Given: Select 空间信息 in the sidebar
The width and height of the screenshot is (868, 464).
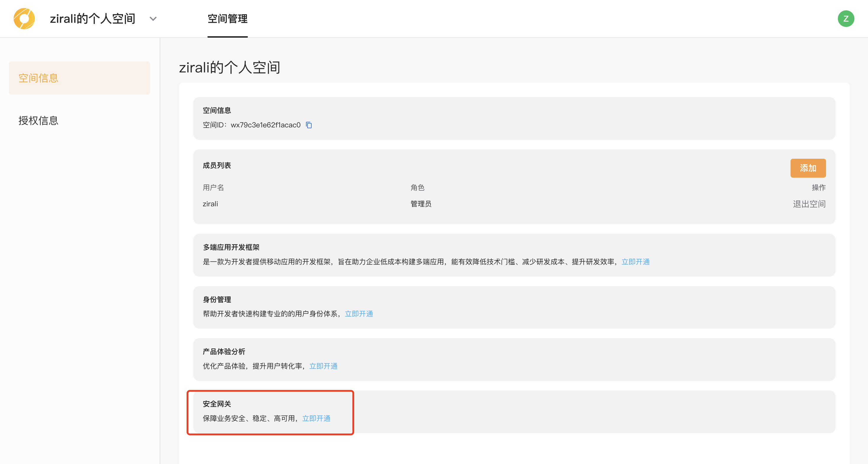Looking at the screenshot, I should pyautogui.click(x=38, y=78).
